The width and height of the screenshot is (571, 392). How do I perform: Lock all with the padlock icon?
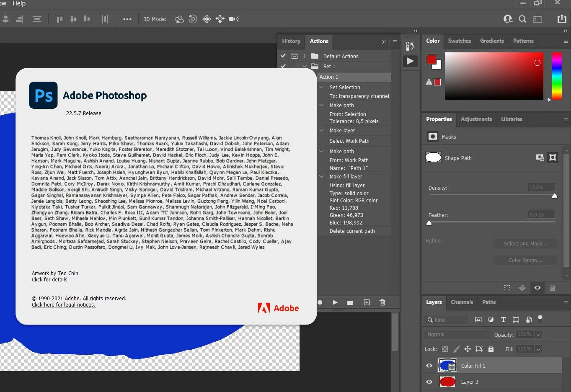point(491,349)
